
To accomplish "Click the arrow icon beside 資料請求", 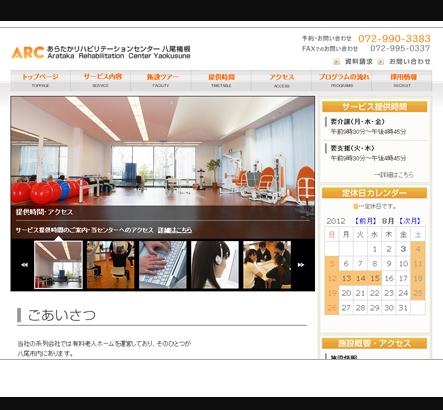I will [336, 62].
